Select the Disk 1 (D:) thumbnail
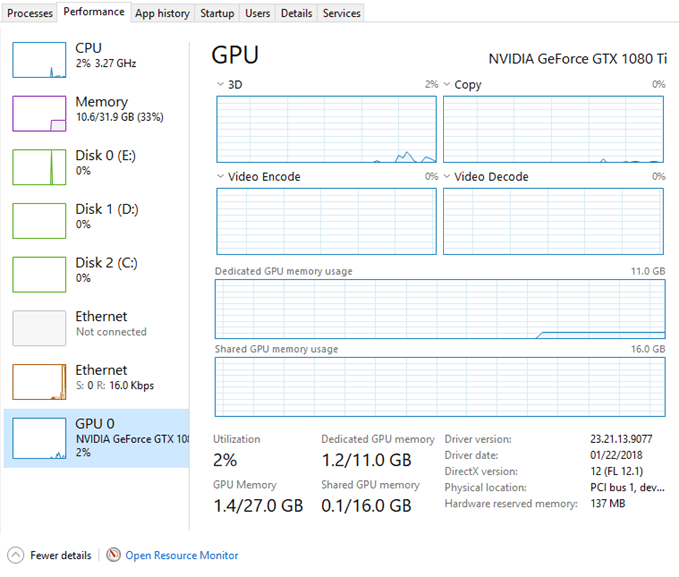The height and width of the screenshot is (577, 679). coord(38,220)
